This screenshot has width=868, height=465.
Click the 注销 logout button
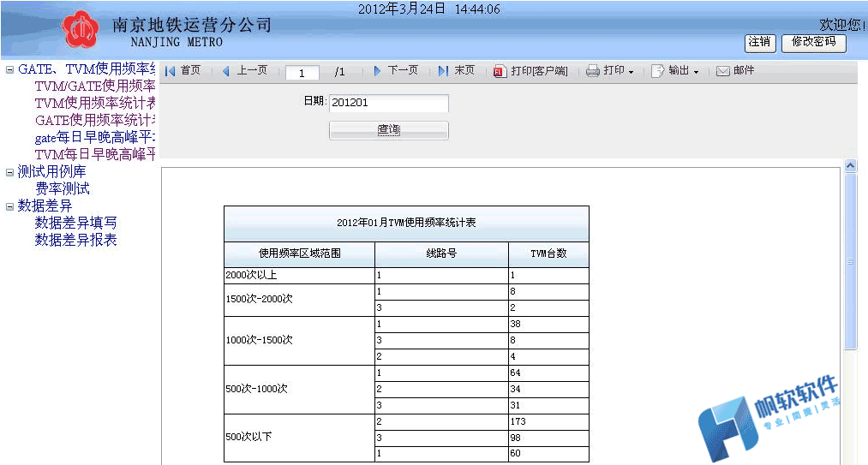point(760,43)
